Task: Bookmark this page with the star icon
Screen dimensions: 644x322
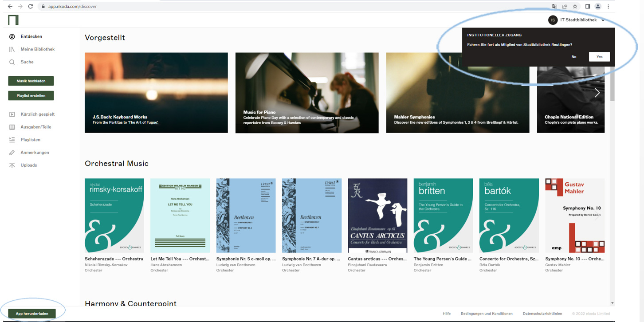Action: pyautogui.click(x=575, y=7)
